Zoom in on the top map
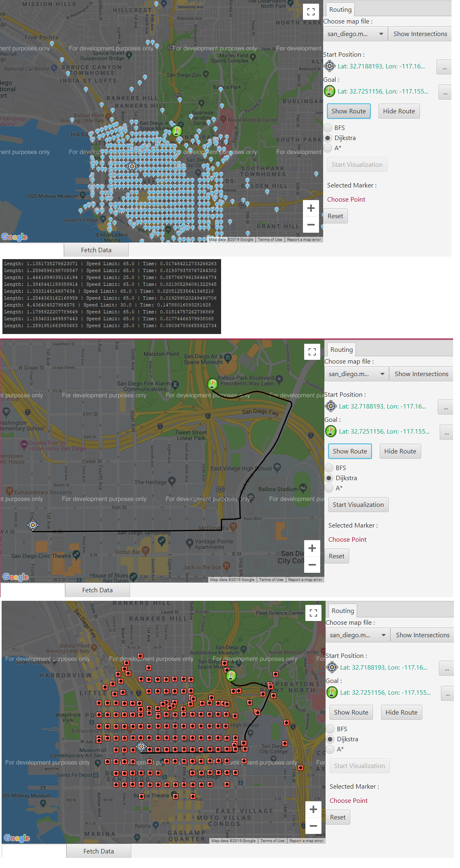The height and width of the screenshot is (868, 460). (311, 208)
